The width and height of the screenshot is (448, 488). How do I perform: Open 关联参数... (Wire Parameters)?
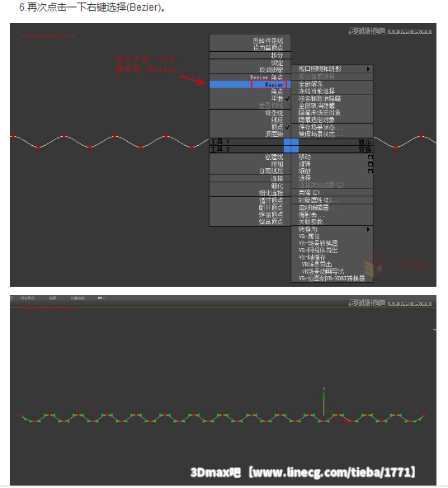pyautogui.click(x=314, y=222)
